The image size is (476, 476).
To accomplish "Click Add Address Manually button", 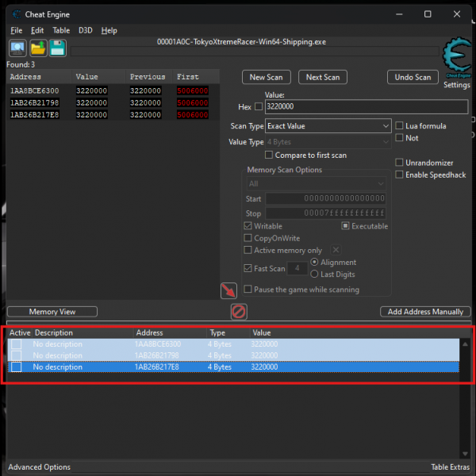I will (x=425, y=312).
